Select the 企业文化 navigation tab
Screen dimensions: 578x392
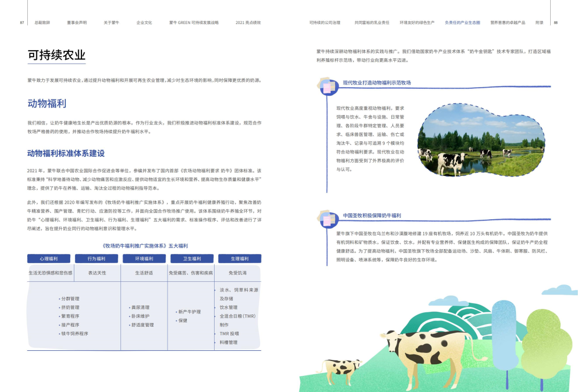[144, 23]
